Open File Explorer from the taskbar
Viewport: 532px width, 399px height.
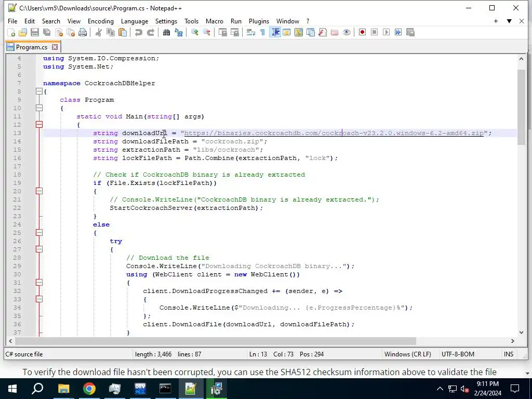coord(63,389)
